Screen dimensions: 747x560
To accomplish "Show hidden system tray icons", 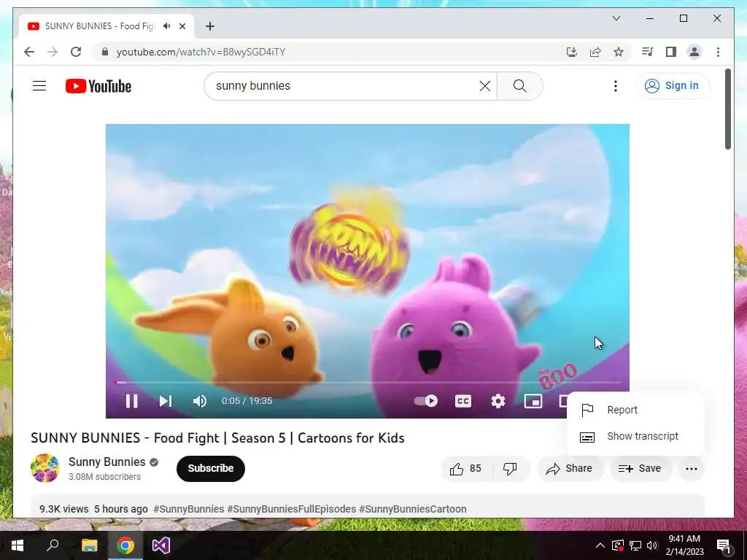I will tap(600, 545).
